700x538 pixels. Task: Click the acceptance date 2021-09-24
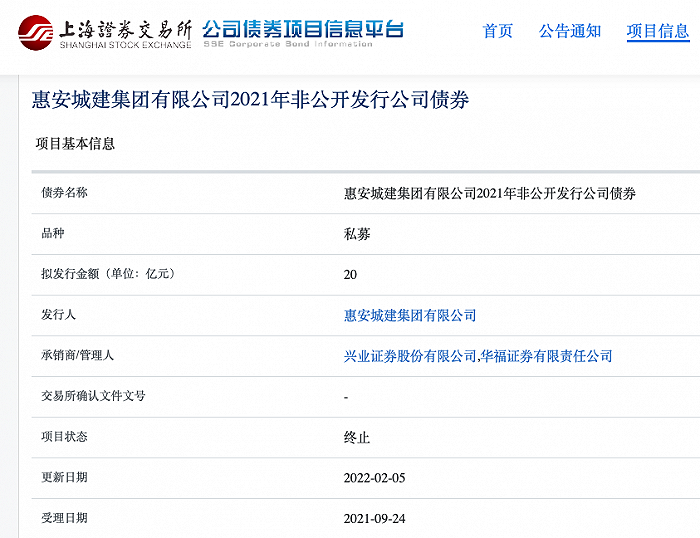pos(375,518)
